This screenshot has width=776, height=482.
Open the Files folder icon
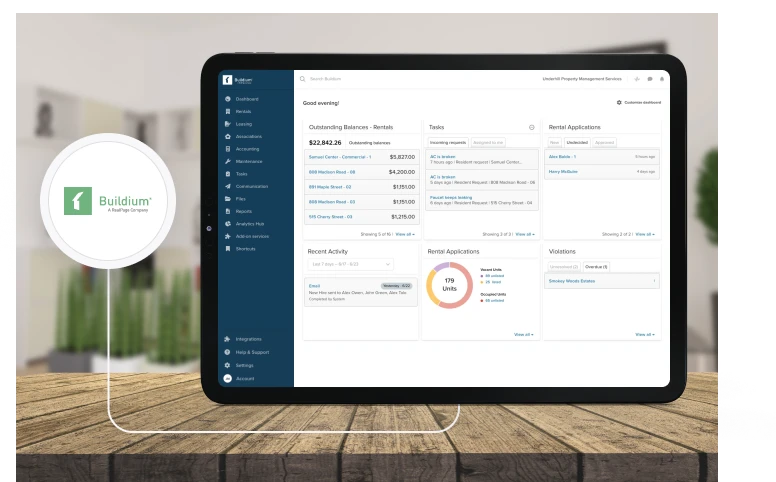pyautogui.click(x=228, y=198)
